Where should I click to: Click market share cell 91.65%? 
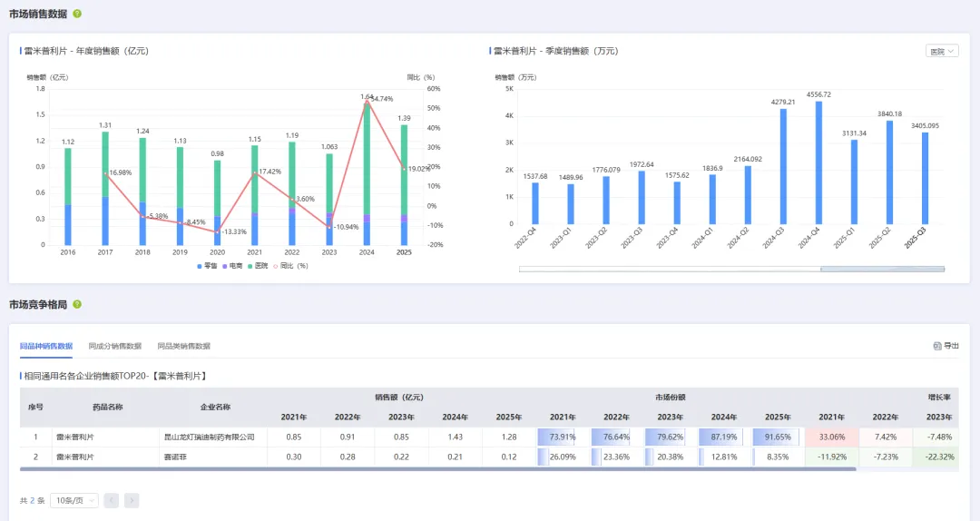pyautogui.click(x=778, y=437)
